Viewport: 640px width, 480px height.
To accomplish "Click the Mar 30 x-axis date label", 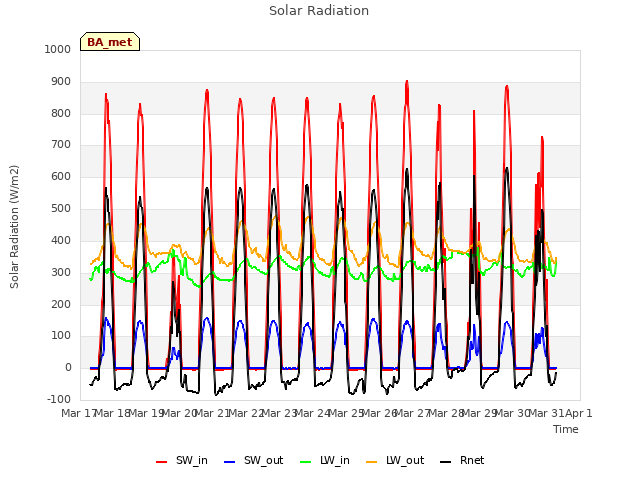I will click(512, 413).
